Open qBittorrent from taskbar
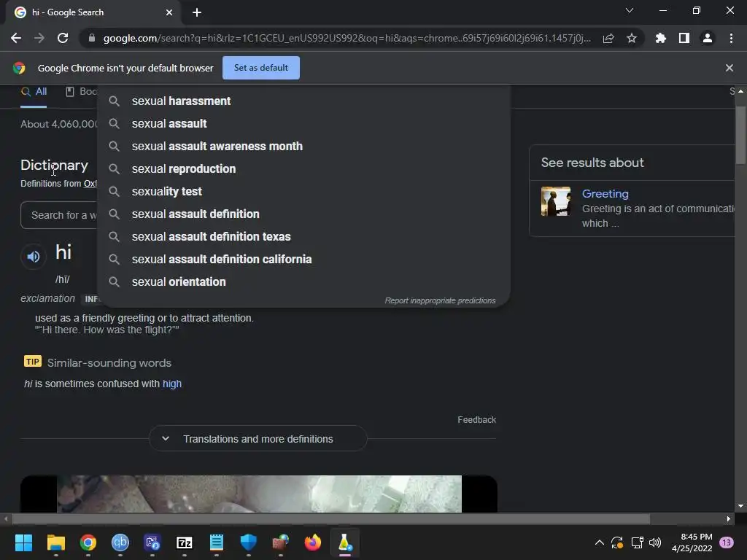The height and width of the screenshot is (560, 747). click(x=120, y=542)
